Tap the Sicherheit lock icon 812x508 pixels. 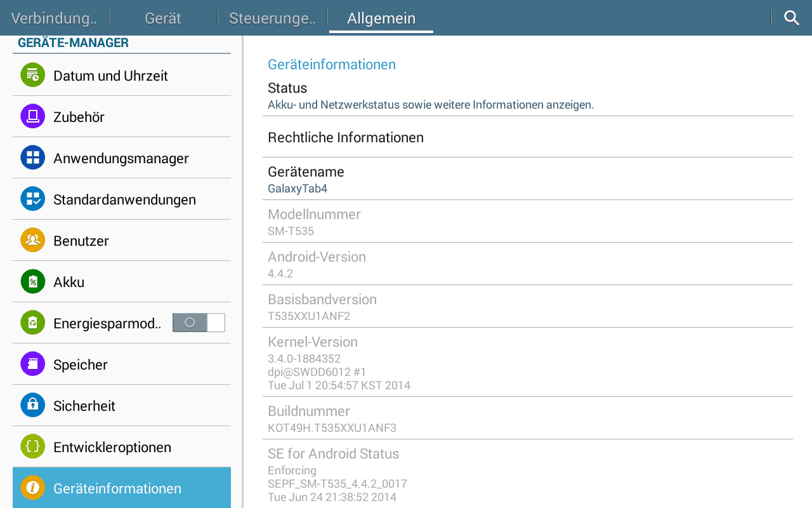[x=32, y=405]
